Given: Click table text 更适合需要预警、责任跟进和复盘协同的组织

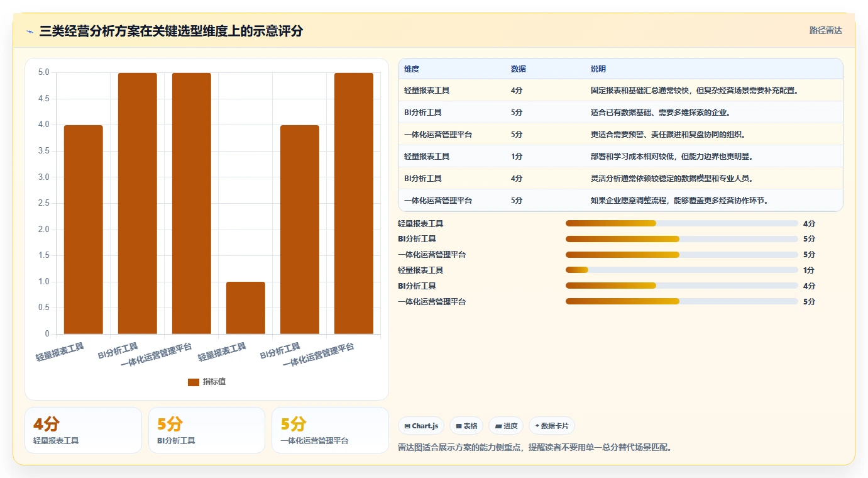Looking at the screenshot, I should [x=668, y=135].
